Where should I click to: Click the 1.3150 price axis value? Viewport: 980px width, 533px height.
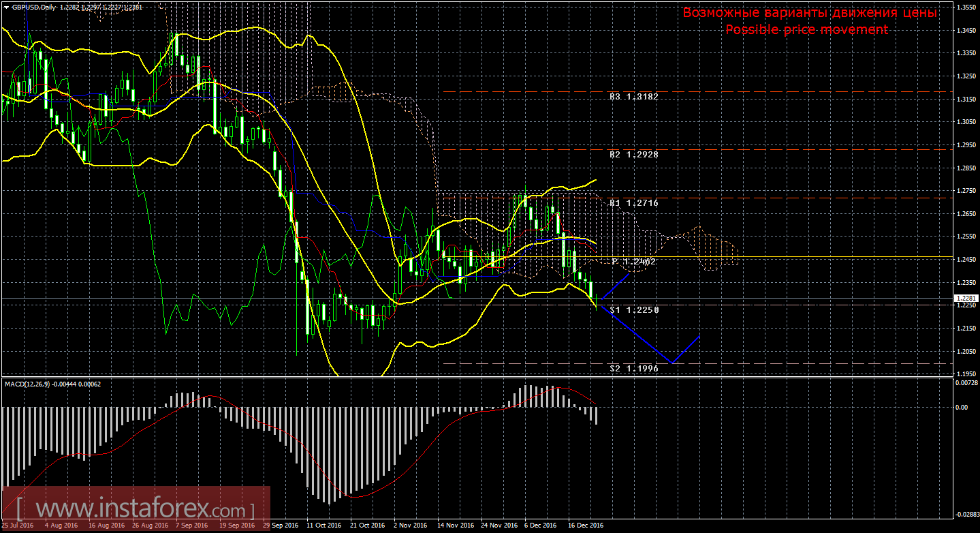tap(966, 100)
